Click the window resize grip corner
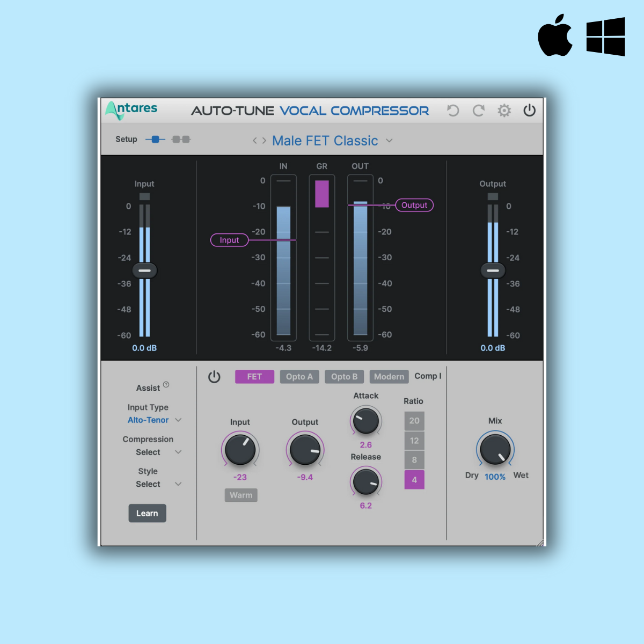 pos(540,543)
